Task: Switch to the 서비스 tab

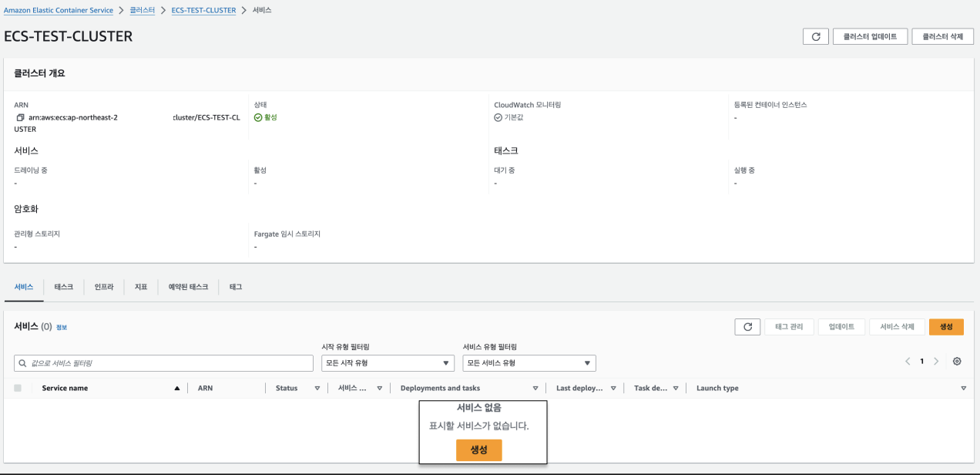Action: pos(24,286)
